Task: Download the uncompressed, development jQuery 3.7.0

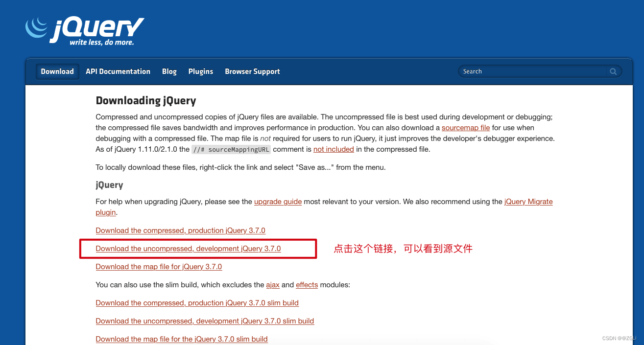Action: 189,249
